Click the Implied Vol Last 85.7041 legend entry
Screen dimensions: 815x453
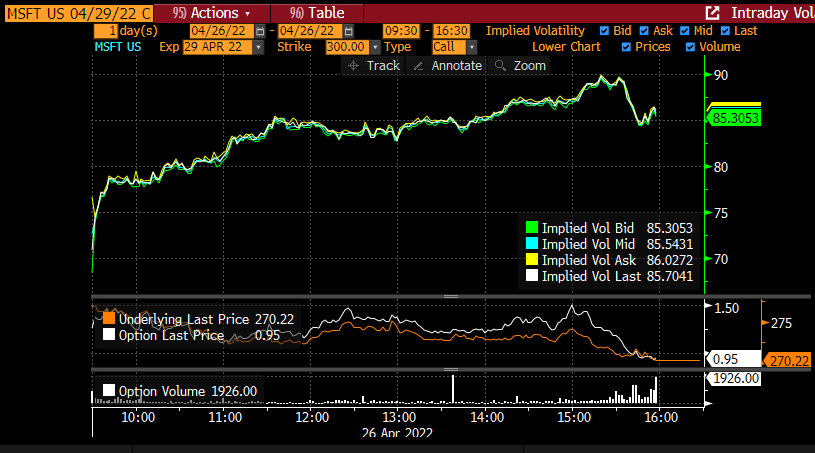coord(609,276)
